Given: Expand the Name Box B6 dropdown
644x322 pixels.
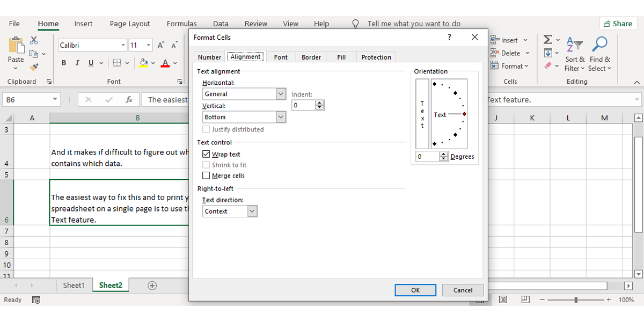Looking at the screenshot, I should pos(55,100).
